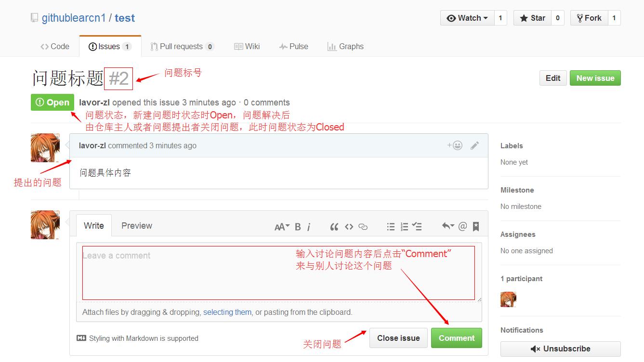This screenshot has width=644, height=362.
Task: Insert a code snippet with the code icon
Action: tap(349, 226)
